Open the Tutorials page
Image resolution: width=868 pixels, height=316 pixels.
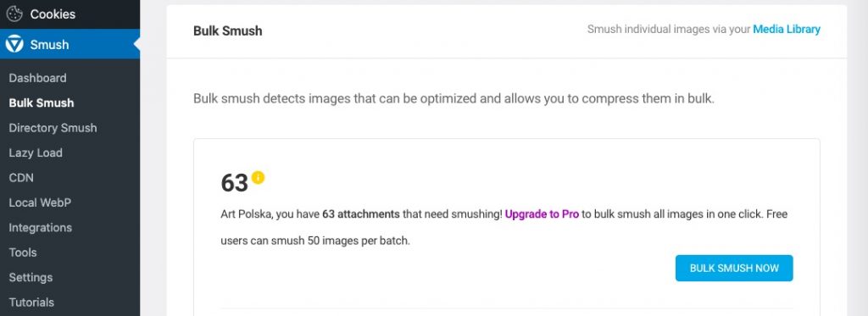[31, 302]
